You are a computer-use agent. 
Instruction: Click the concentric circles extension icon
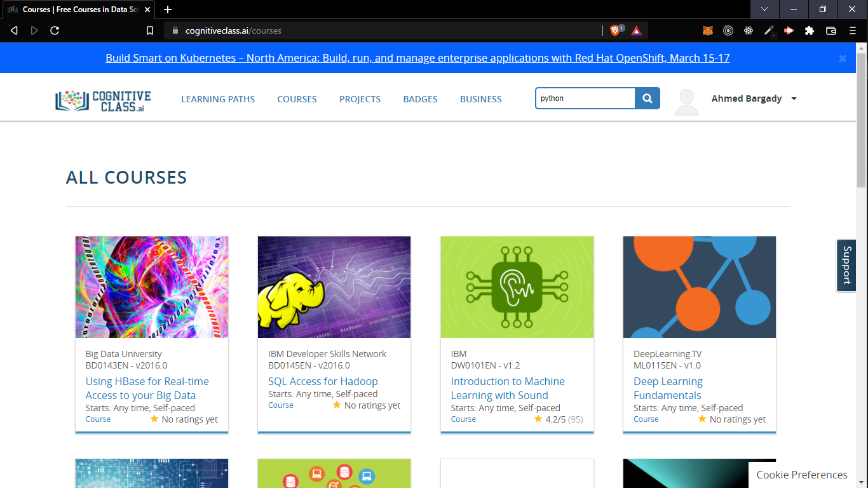coord(728,30)
